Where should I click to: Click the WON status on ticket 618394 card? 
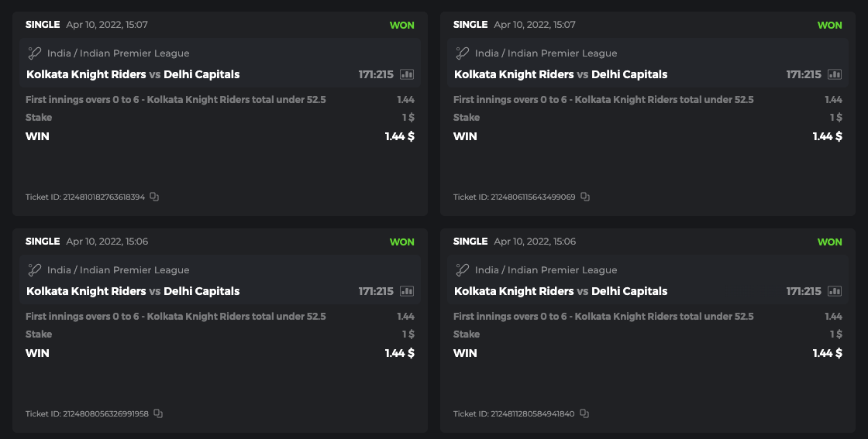pos(401,25)
